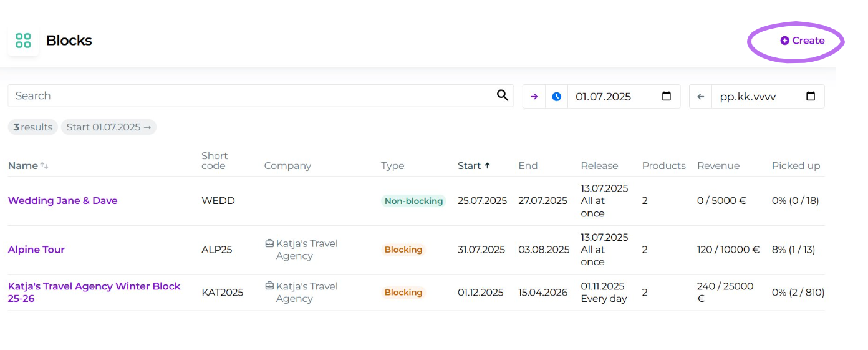Open the Alpine Tour block

click(x=36, y=250)
